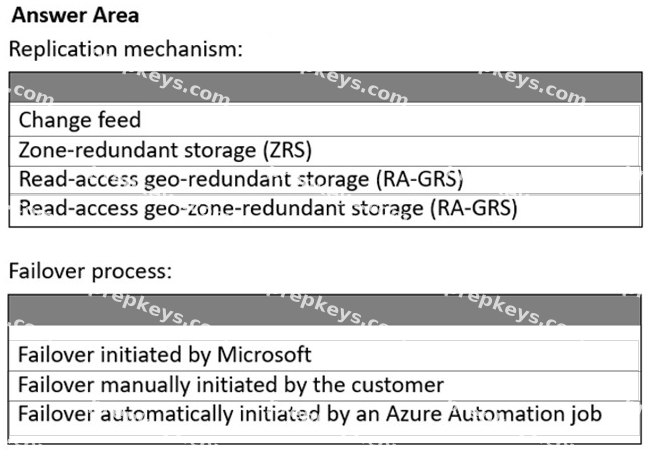Choose Zone-redundant storage (ZRS)
648x451 pixels.
coord(326,151)
